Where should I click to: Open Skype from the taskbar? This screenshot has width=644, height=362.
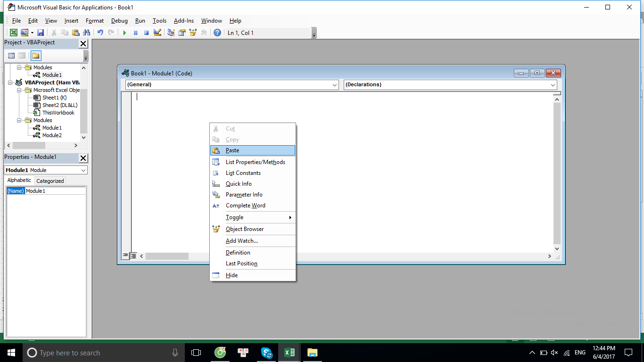pyautogui.click(x=267, y=353)
